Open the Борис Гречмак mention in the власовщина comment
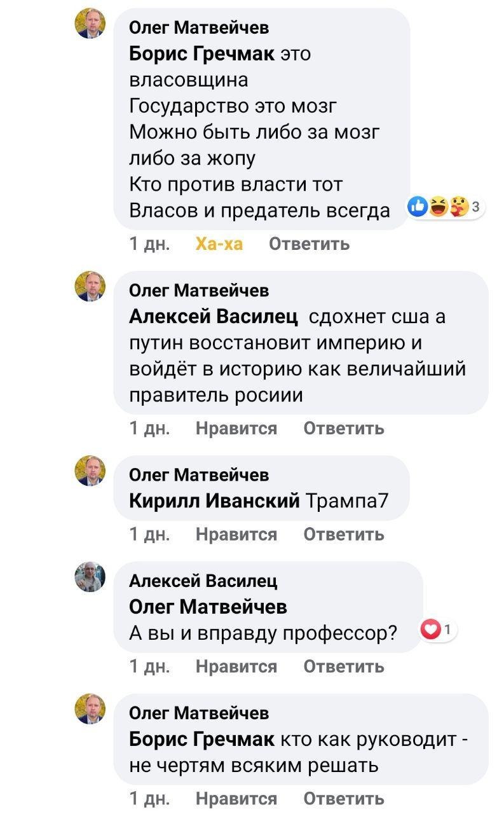This screenshot has height=814, width=504. pyautogui.click(x=202, y=53)
